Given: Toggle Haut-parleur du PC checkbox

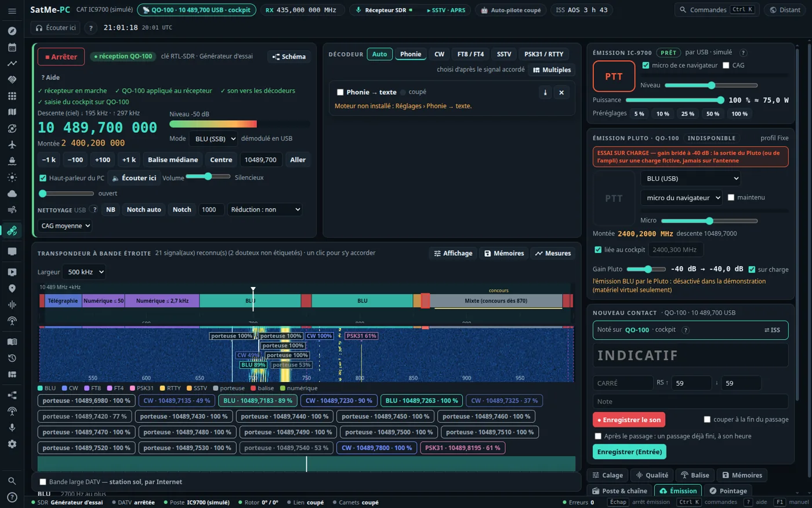Looking at the screenshot, I should [42, 178].
